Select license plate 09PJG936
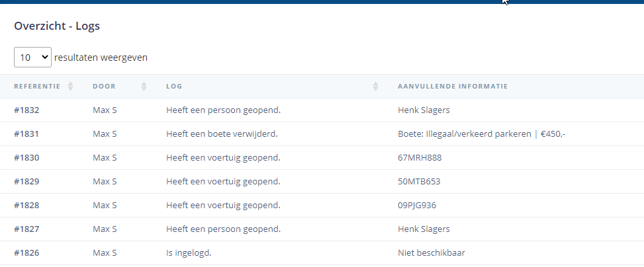Screen dimensions: 644x267 click(417, 206)
